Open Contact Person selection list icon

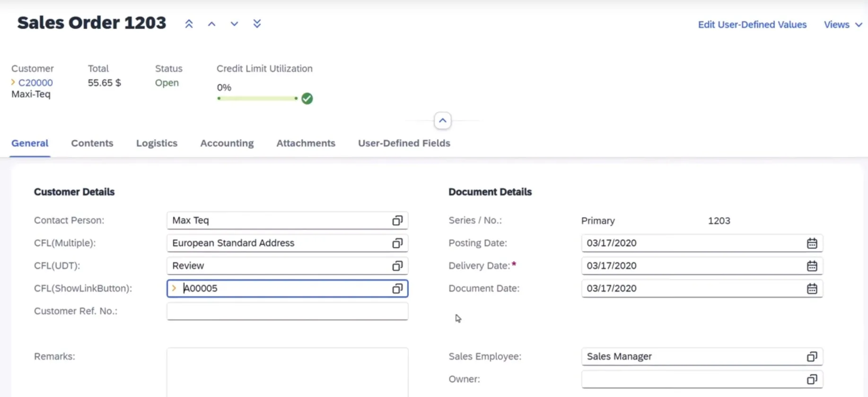[397, 220]
